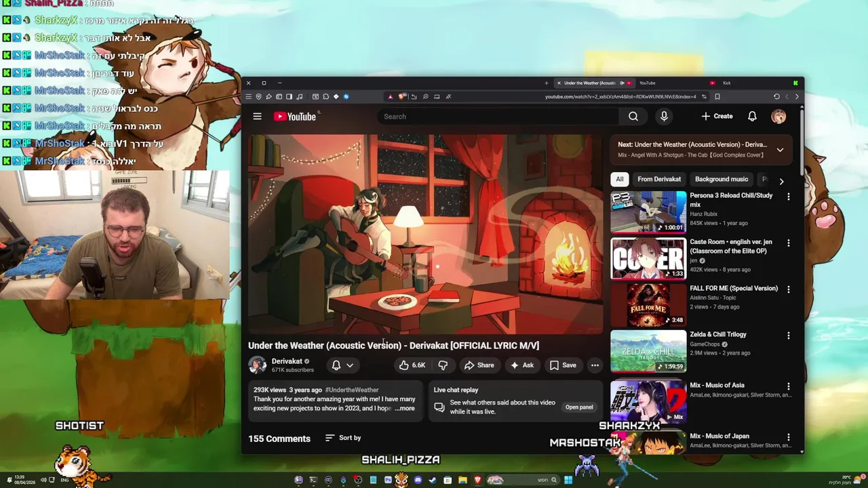Open options menu for Persona 3 Reload video

[x=788, y=196]
